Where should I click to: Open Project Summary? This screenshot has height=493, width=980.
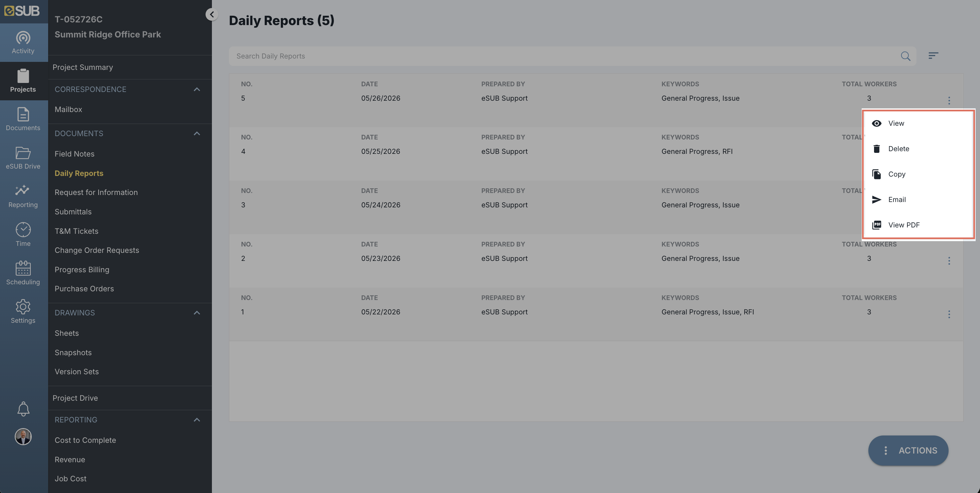click(x=83, y=67)
